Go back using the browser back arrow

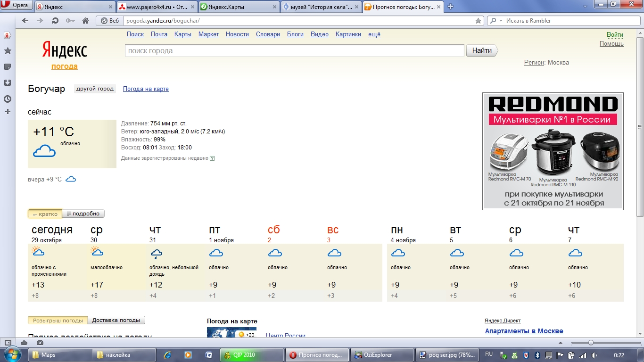click(x=25, y=21)
